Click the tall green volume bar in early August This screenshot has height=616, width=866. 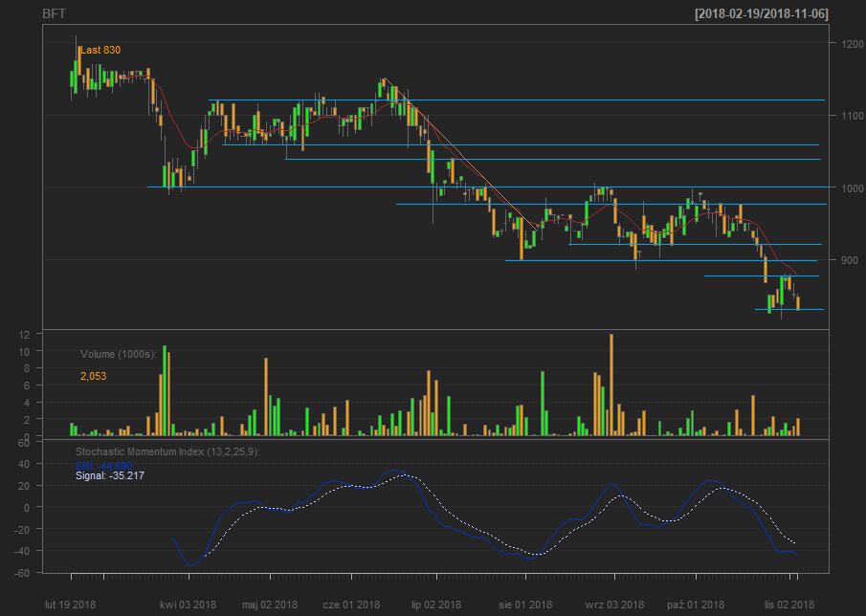[543, 404]
